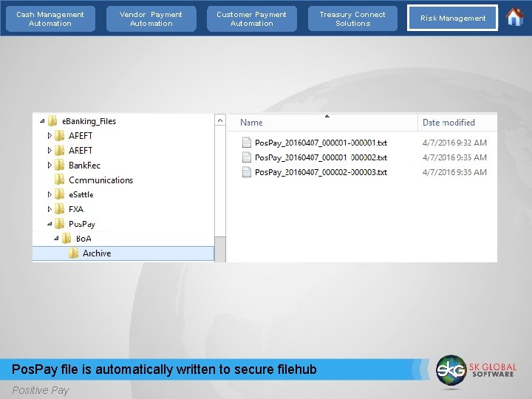Click the PosPay folder icon
This screenshot has height=399, width=532.
click(59, 224)
